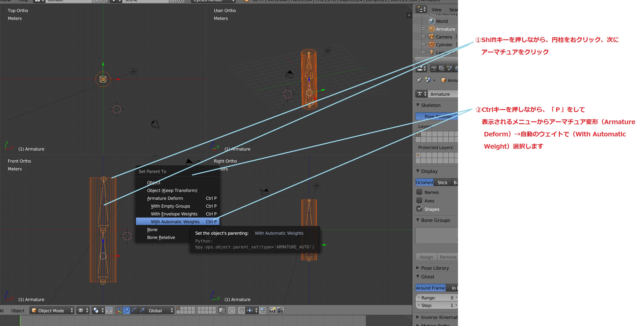
Task: Expand the Lamp tree item
Action: pyautogui.click(x=423, y=52)
